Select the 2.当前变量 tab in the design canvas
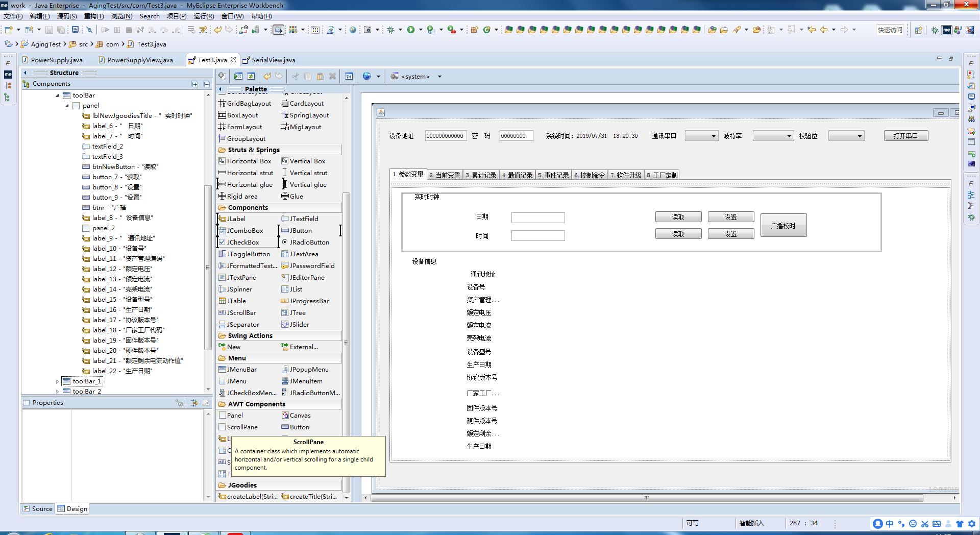980x535 pixels. pyautogui.click(x=444, y=175)
